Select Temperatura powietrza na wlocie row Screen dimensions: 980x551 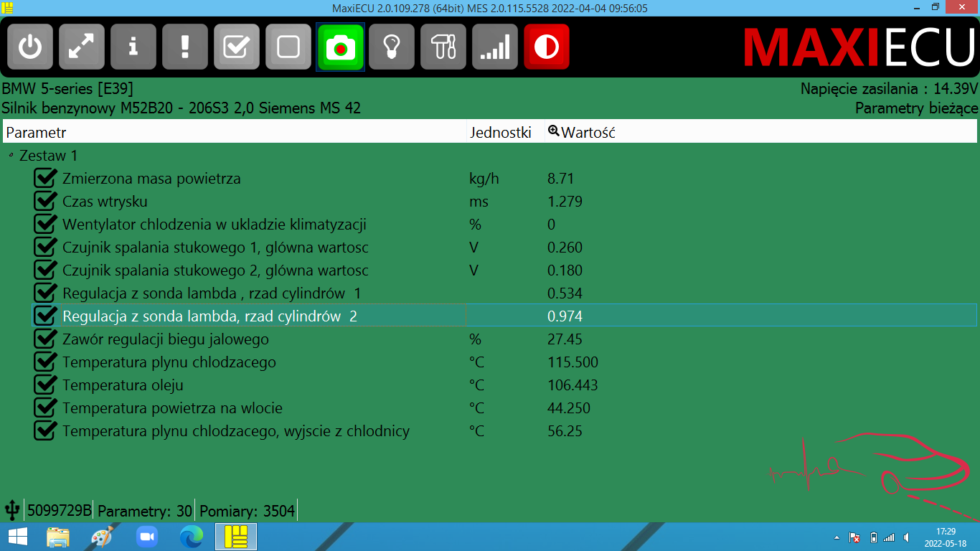(504, 408)
